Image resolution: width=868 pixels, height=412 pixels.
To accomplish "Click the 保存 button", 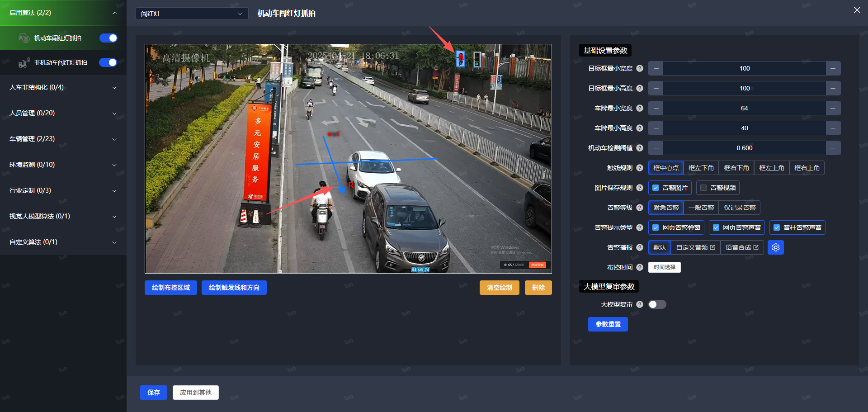I will coord(154,393).
